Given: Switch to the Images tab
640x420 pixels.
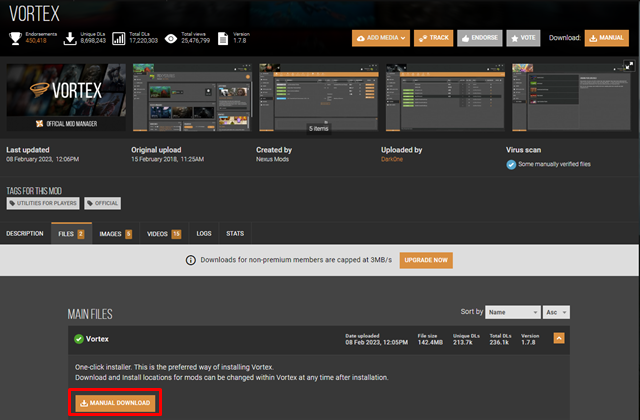Looking at the screenshot, I should tap(116, 233).
